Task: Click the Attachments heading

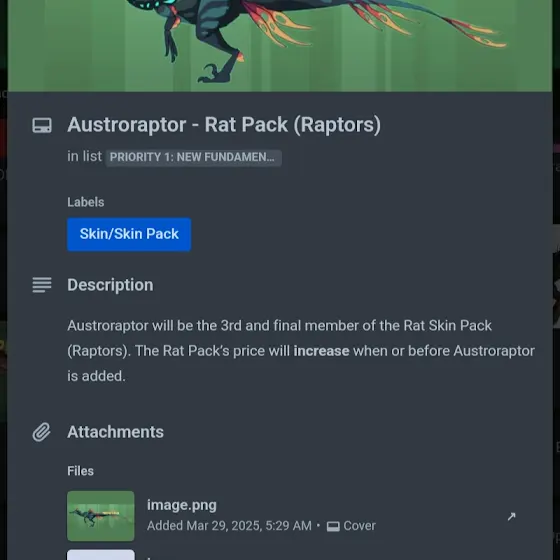Action: click(x=115, y=432)
